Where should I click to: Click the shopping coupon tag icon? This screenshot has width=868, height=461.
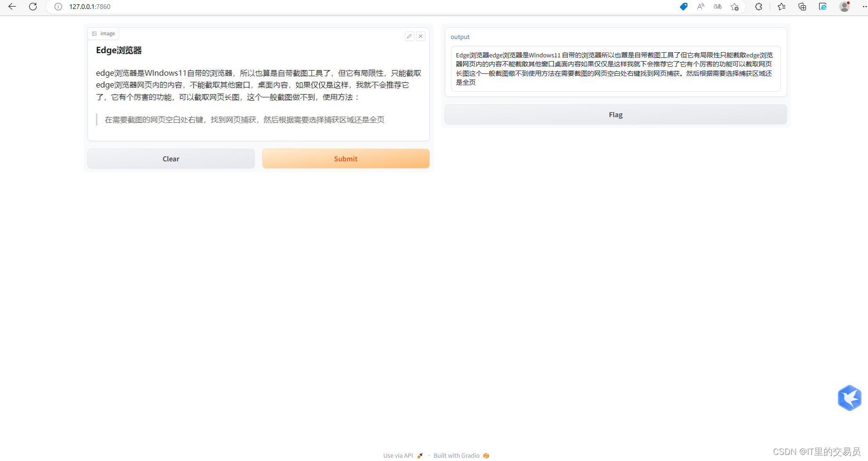tap(683, 7)
